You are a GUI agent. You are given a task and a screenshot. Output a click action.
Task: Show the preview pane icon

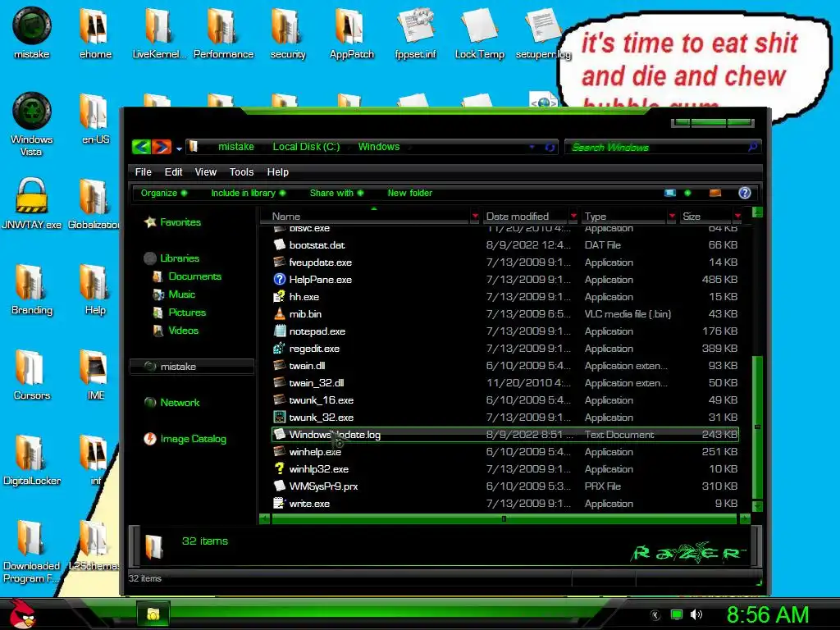(x=715, y=193)
